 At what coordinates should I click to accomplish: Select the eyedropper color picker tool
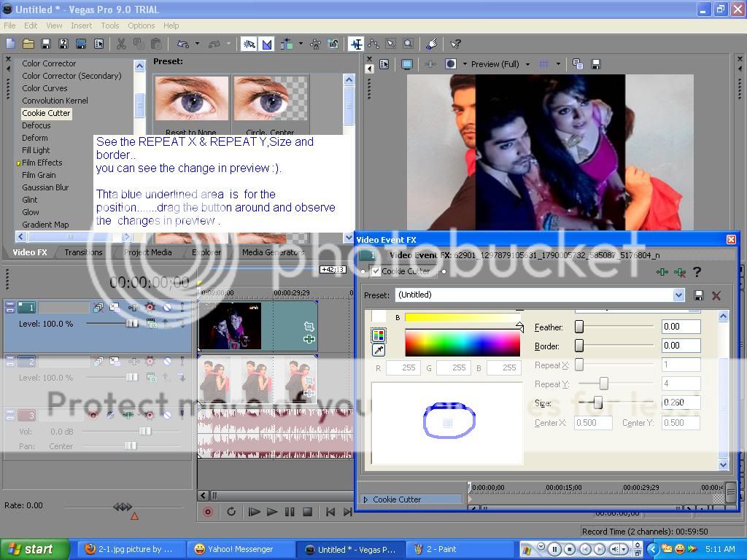pyautogui.click(x=379, y=351)
